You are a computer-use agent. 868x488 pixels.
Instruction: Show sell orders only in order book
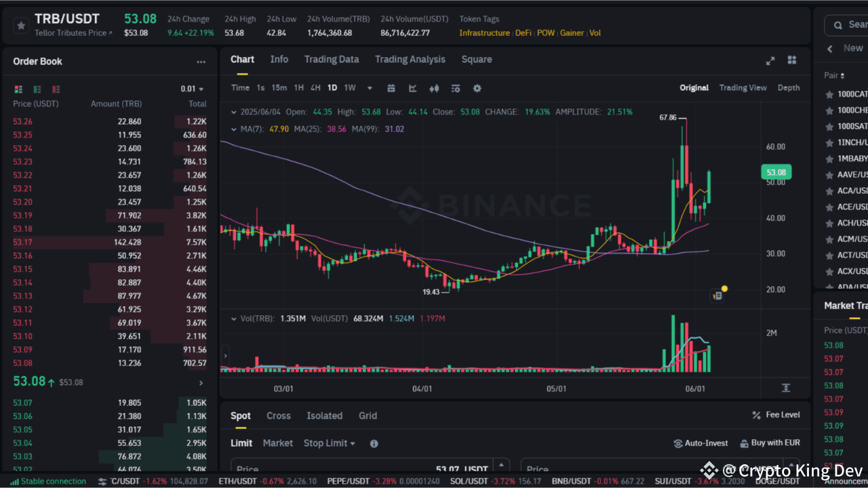click(56, 89)
